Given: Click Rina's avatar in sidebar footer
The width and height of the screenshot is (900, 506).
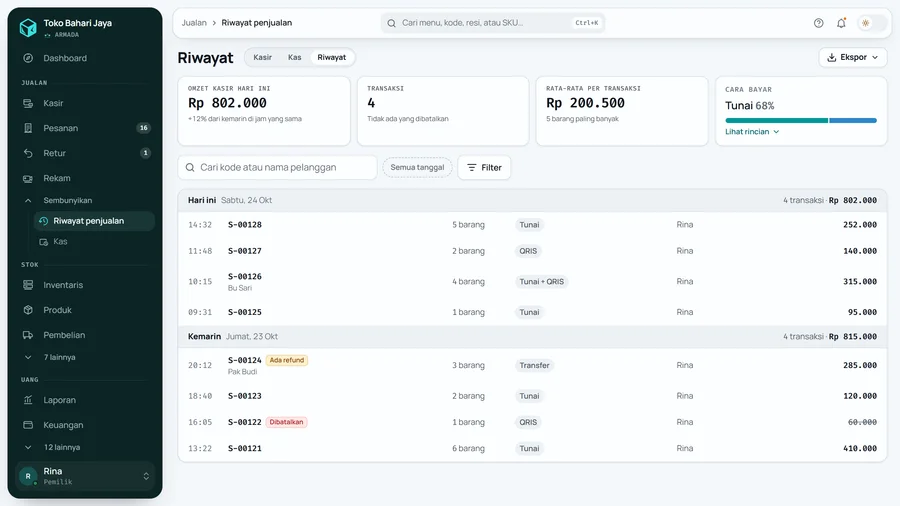Looking at the screenshot, I should pyautogui.click(x=28, y=476).
